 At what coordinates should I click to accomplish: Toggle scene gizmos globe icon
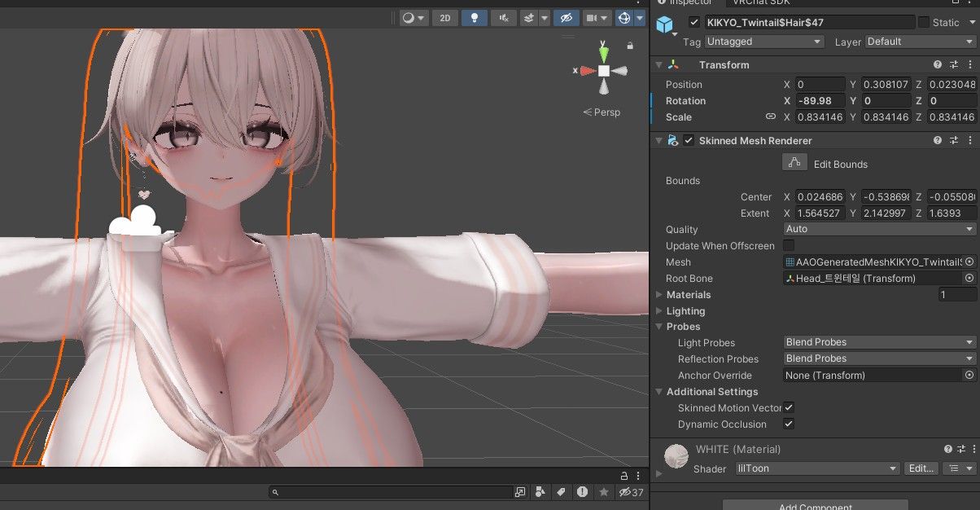click(624, 18)
